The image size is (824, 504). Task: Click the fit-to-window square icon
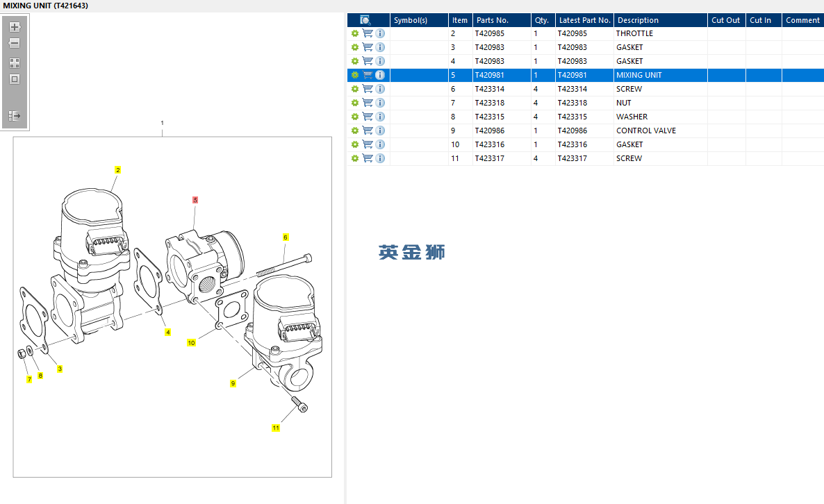pyautogui.click(x=15, y=79)
